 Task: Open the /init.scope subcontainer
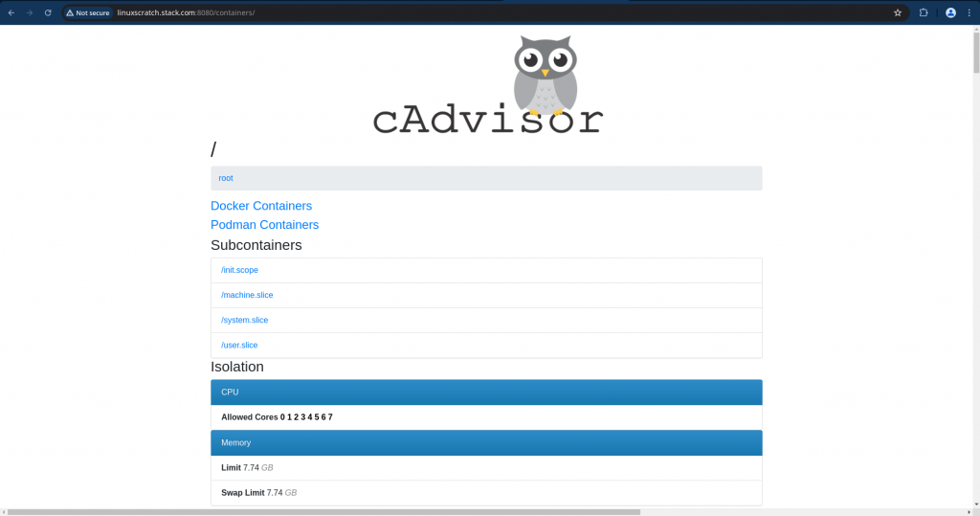[x=239, y=270]
